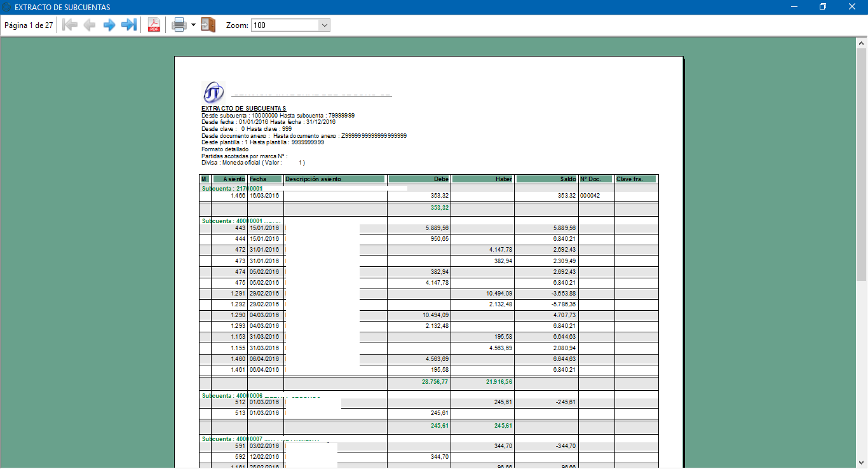Click the 'Saldo' column header

pyautogui.click(x=546, y=179)
